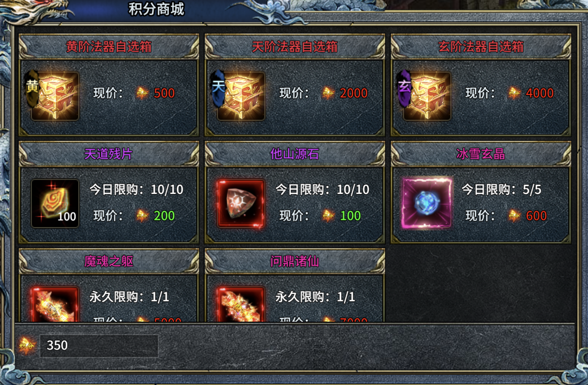Click the 他山源石 title header
The image size is (588, 385).
295,154
